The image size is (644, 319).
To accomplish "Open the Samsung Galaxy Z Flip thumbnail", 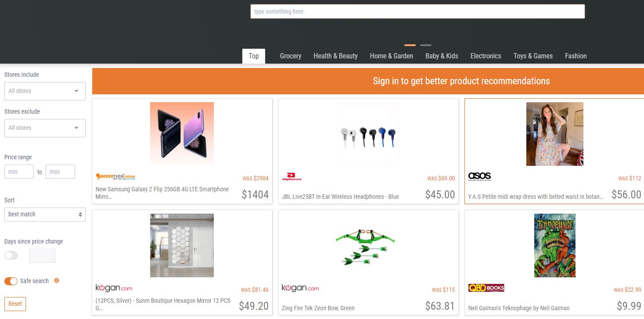I will [182, 134].
